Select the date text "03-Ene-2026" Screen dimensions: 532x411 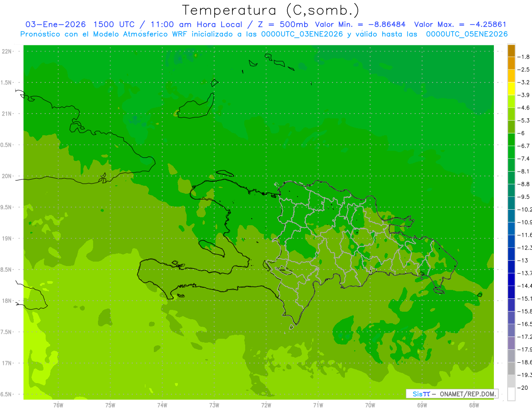click(55, 24)
